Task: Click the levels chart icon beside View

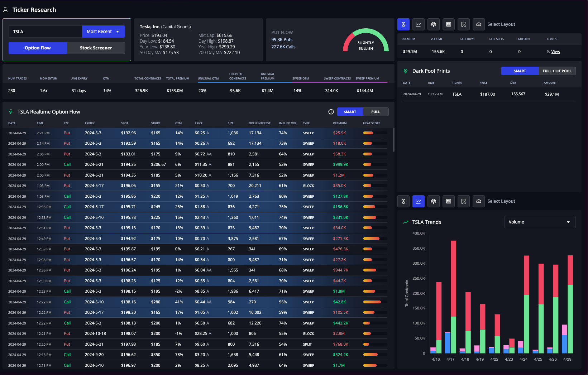Action: tap(548, 52)
